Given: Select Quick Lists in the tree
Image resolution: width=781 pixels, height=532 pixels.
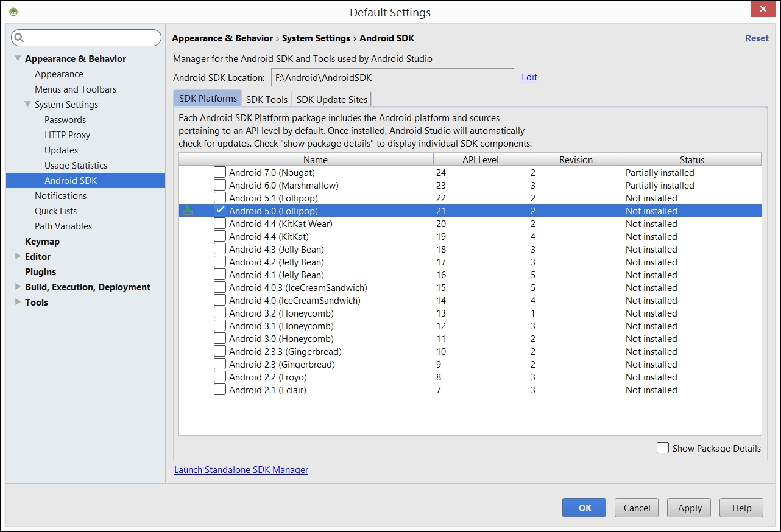Looking at the screenshot, I should 55,211.
